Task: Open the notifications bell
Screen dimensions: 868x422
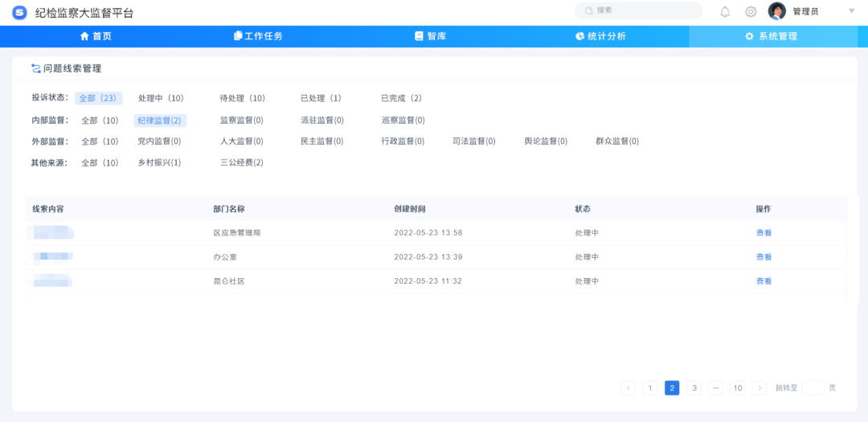Action: (725, 11)
